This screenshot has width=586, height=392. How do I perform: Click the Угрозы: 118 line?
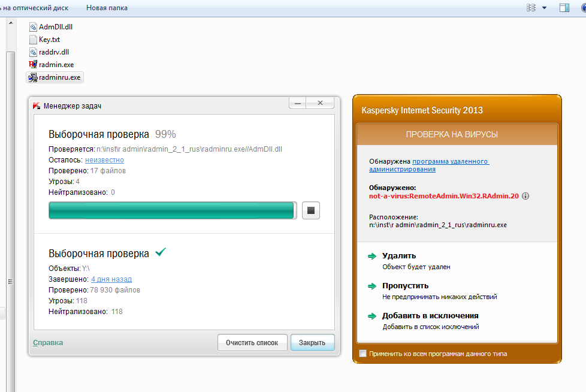click(68, 301)
